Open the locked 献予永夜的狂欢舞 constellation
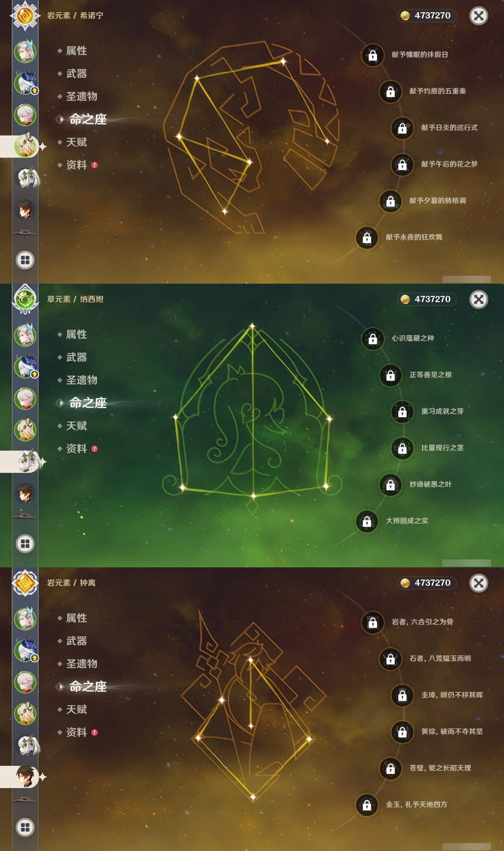504x851 pixels. [x=367, y=238]
